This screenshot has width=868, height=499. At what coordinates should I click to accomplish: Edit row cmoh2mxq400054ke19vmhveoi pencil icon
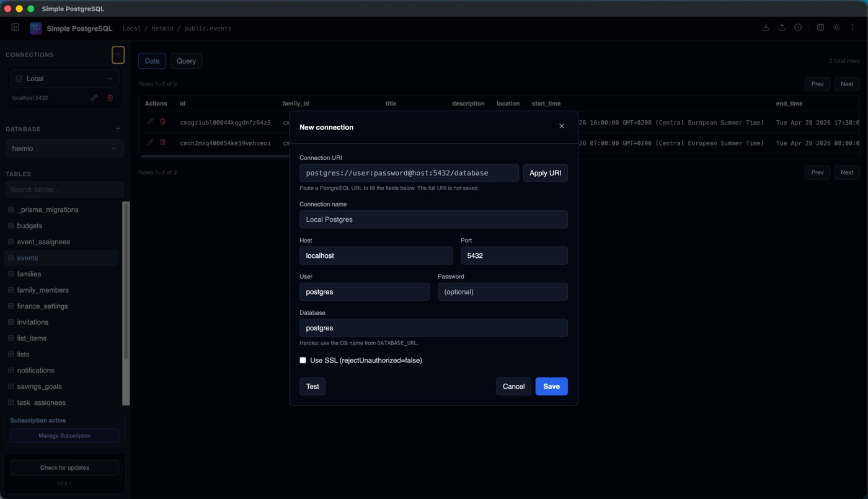coord(150,142)
